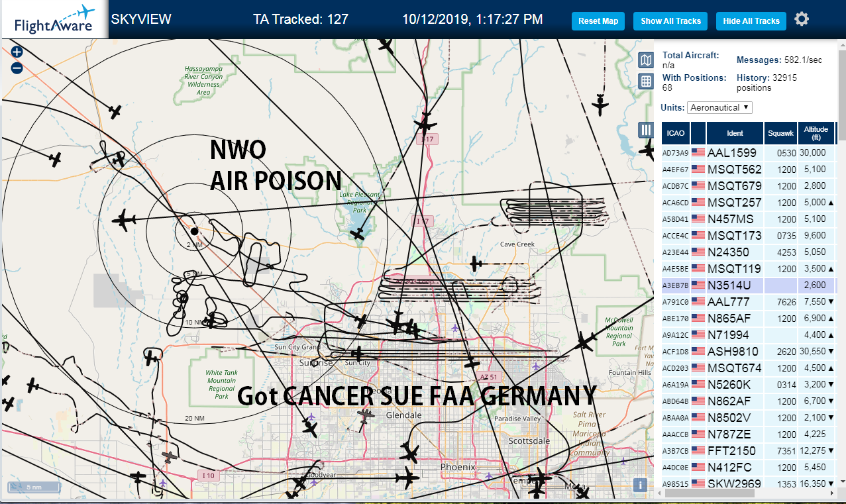Image resolution: width=846 pixels, height=504 pixels.
Task: Select flight MSQT679 row
Action: 748,186
